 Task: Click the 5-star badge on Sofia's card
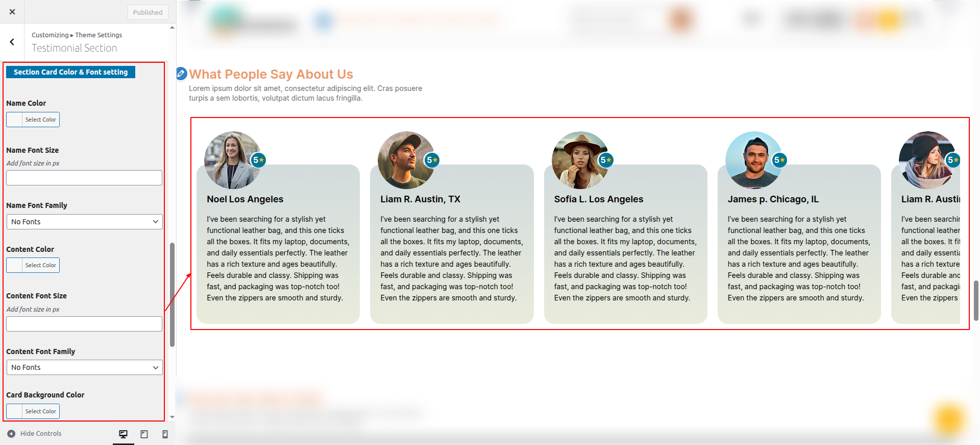pos(605,160)
